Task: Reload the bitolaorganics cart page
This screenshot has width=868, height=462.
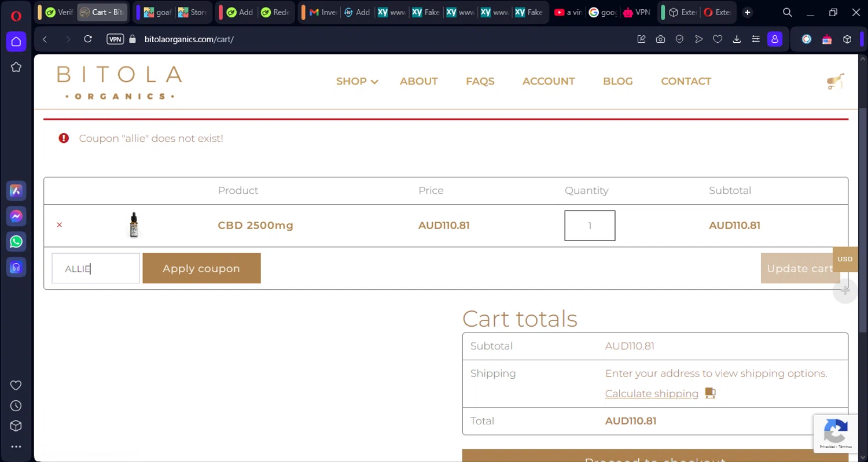Action: click(88, 39)
